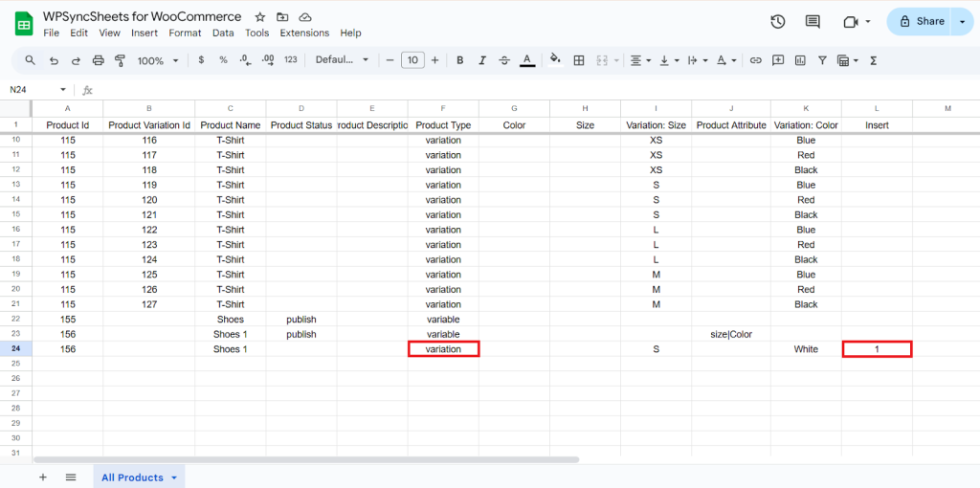Screen dimensions: 980x488
Task: Activate the paint format tool
Action: coord(120,60)
